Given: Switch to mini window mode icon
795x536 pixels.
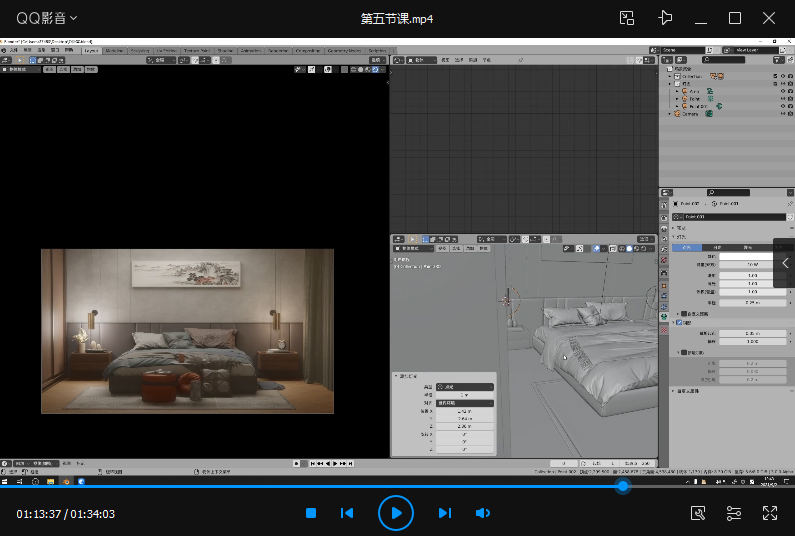Looking at the screenshot, I should (x=627, y=18).
